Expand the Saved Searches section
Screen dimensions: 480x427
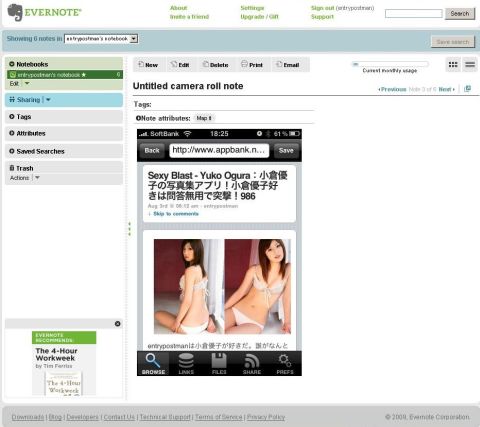(x=12, y=151)
